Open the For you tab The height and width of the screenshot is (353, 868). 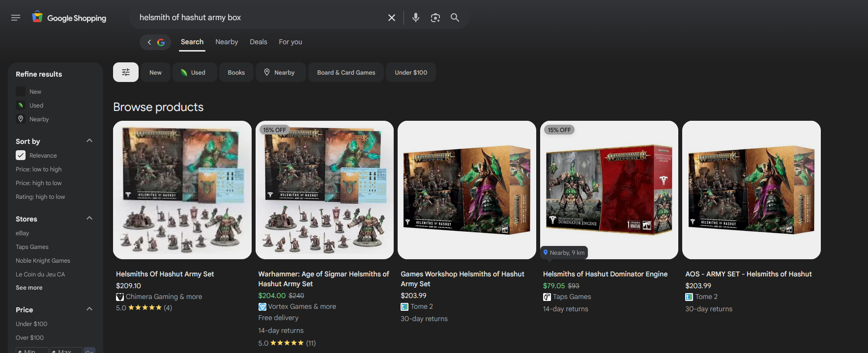pyautogui.click(x=290, y=42)
